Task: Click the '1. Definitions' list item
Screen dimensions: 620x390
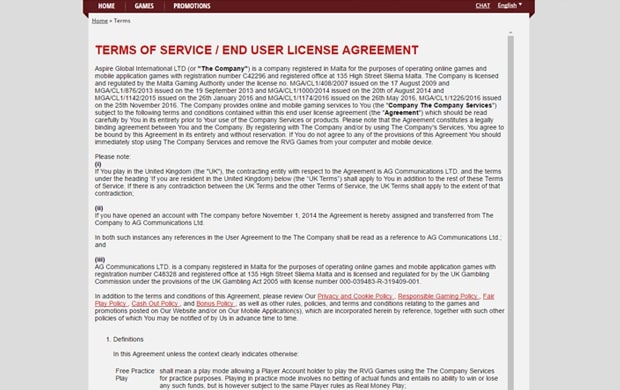Action: (125, 339)
